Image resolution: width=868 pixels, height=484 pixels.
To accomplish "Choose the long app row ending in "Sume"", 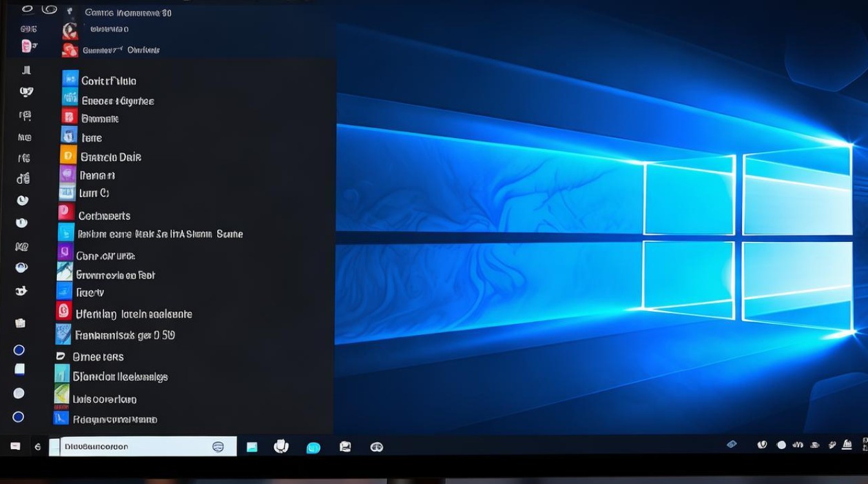I will click(160, 234).
